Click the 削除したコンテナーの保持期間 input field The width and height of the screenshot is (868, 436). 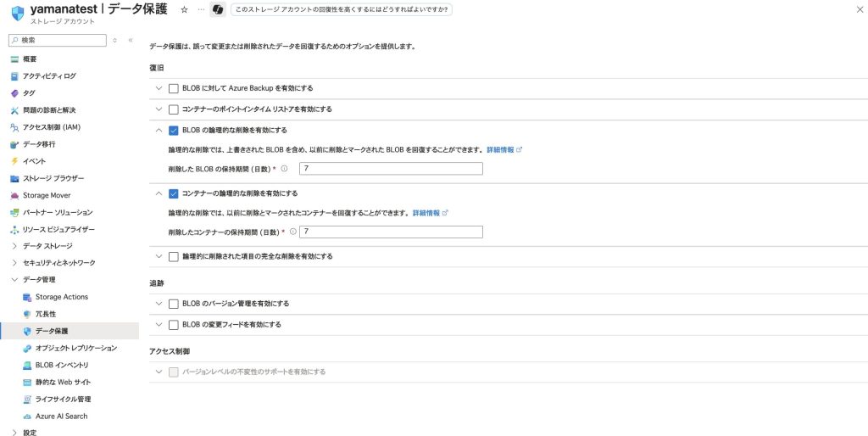[391, 232]
